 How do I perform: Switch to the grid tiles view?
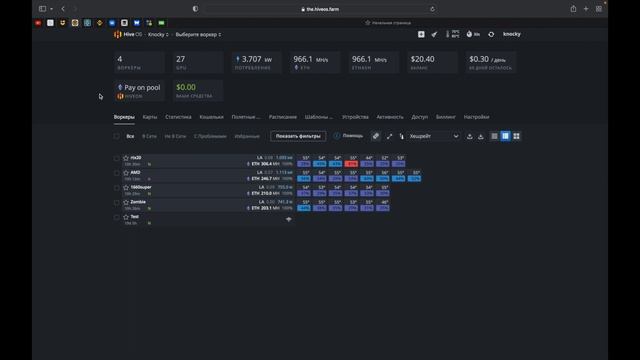point(516,136)
